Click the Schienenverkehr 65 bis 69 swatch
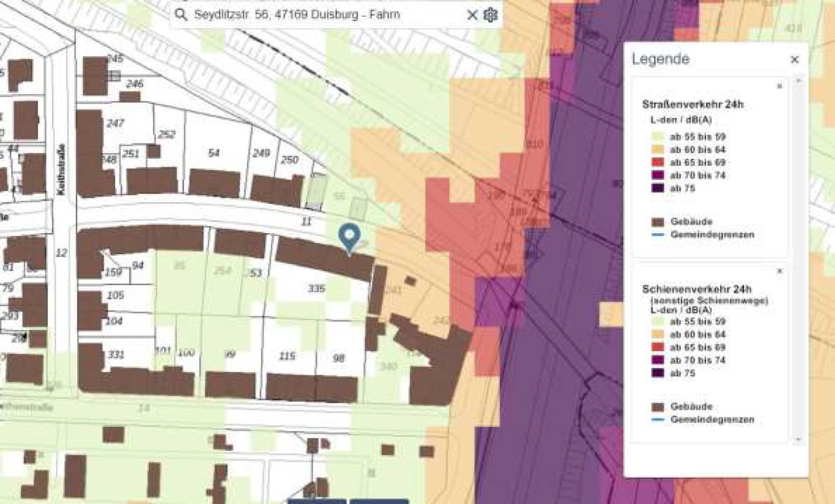 click(x=657, y=347)
